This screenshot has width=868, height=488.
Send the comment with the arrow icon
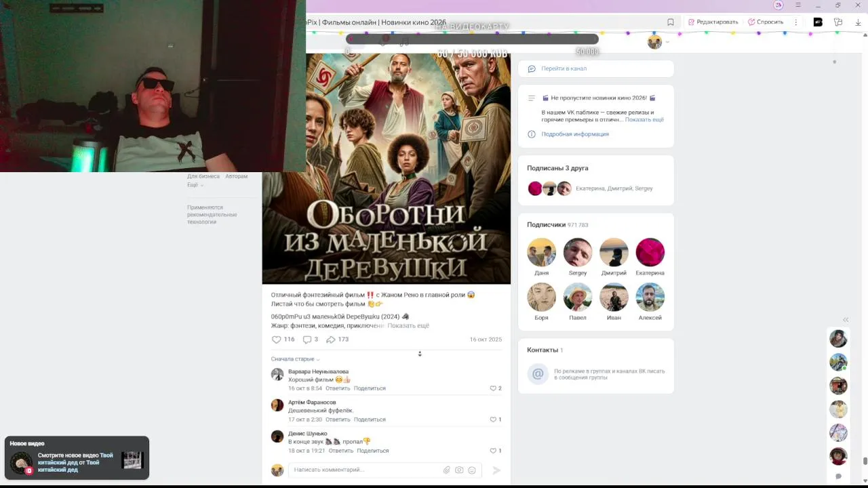coord(496,470)
